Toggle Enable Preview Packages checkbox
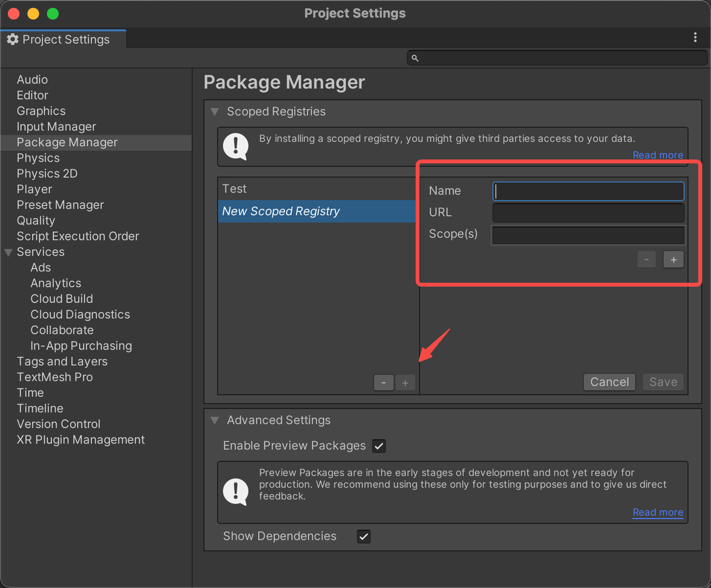The image size is (711, 588). 379,446
